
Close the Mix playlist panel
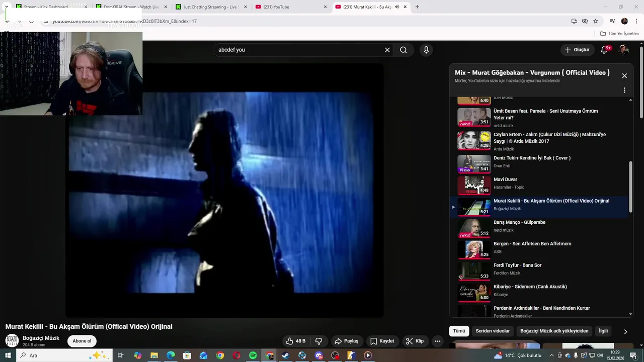(x=624, y=76)
